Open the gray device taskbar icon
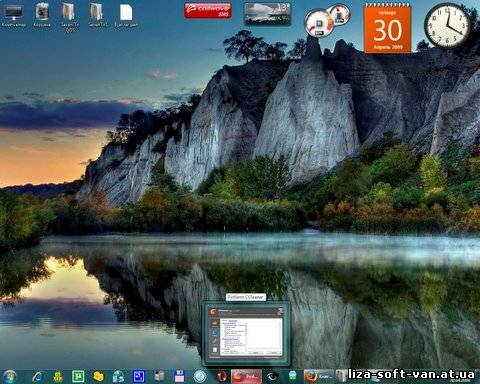The width and height of the screenshot is (480, 384). (x=159, y=376)
